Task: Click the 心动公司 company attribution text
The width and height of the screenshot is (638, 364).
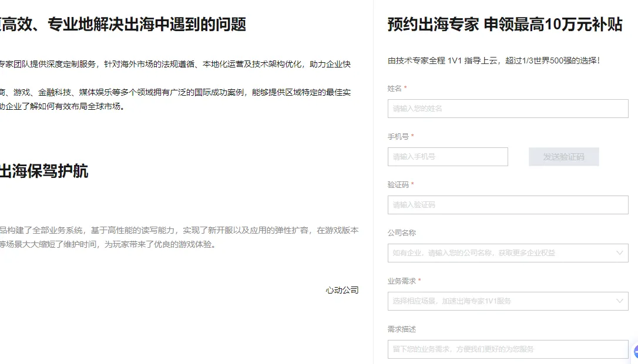Action: pyautogui.click(x=341, y=290)
